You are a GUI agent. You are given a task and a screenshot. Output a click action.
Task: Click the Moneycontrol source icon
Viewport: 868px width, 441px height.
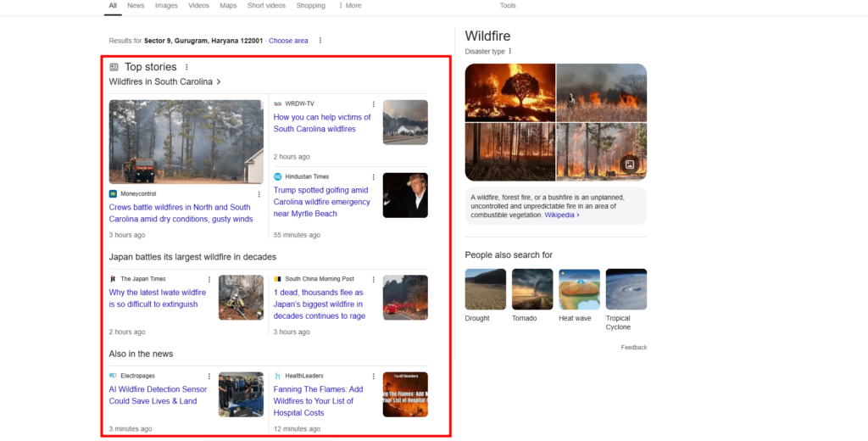click(x=113, y=194)
